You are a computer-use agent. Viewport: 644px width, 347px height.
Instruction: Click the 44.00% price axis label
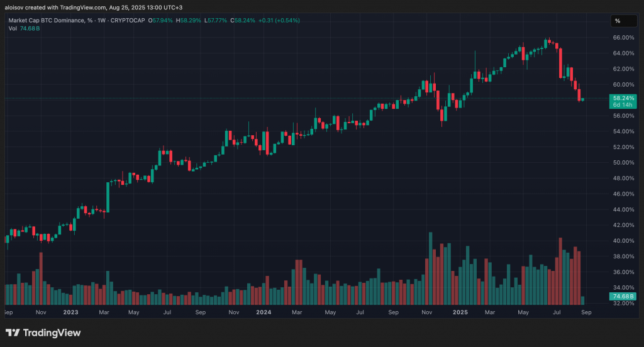pyautogui.click(x=623, y=209)
